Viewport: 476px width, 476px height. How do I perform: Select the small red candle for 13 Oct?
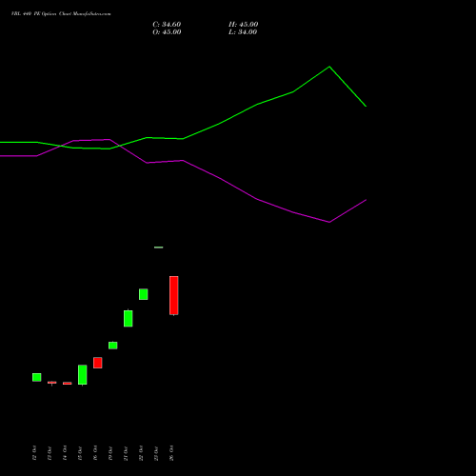pyautogui.click(x=52, y=383)
